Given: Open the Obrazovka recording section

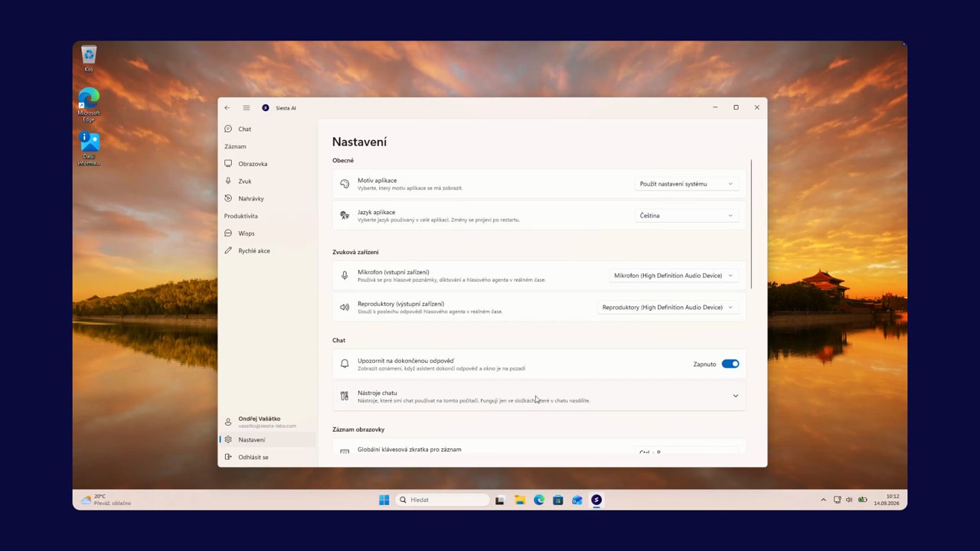Looking at the screenshot, I should 268,164.
